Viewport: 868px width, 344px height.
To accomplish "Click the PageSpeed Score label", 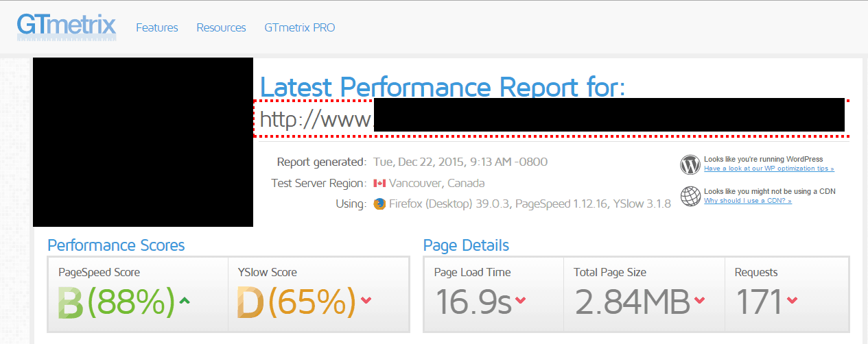I will [x=99, y=272].
